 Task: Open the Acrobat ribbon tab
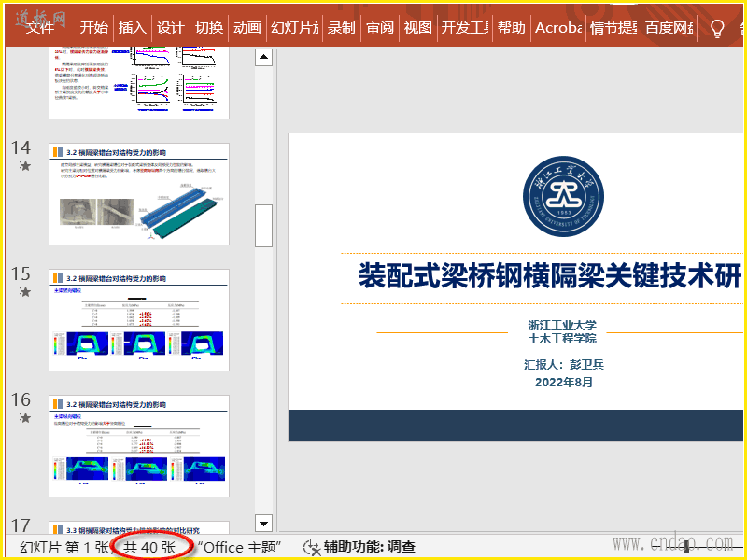pyautogui.click(x=557, y=28)
